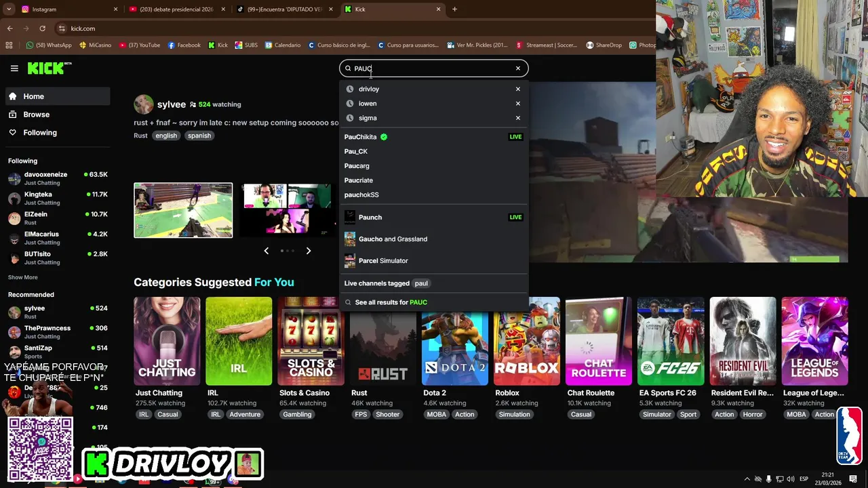The width and height of the screenshot is (868, 488).
Task: Go back in browser history
Action: [x=10, y=28]
